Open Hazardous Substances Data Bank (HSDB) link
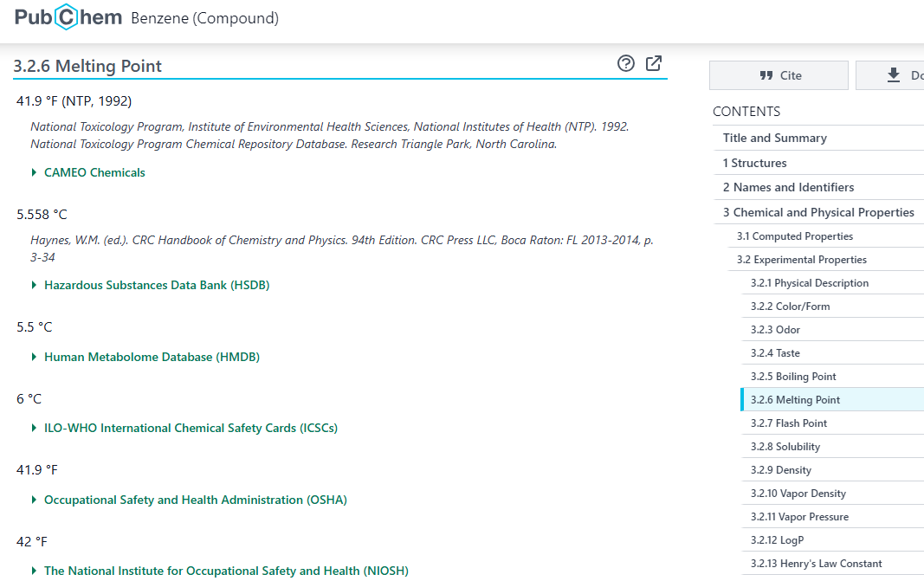The height and width of the screenshot is (581, 924). pyautogui.click(x=157, y=285)
